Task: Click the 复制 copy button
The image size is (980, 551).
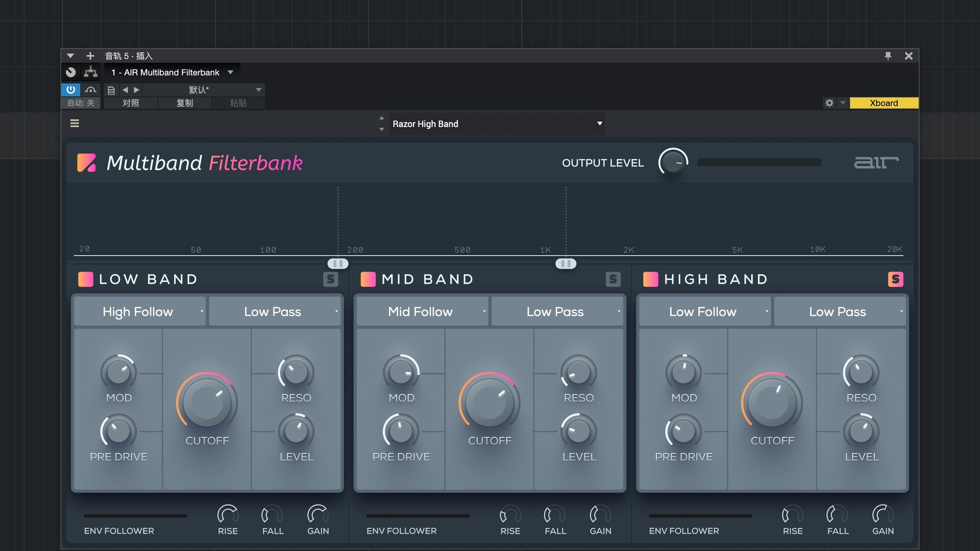Action: coord(185,103)
